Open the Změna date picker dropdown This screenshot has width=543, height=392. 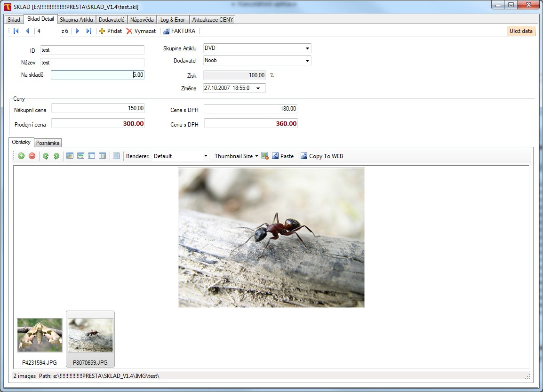(258, 88)
